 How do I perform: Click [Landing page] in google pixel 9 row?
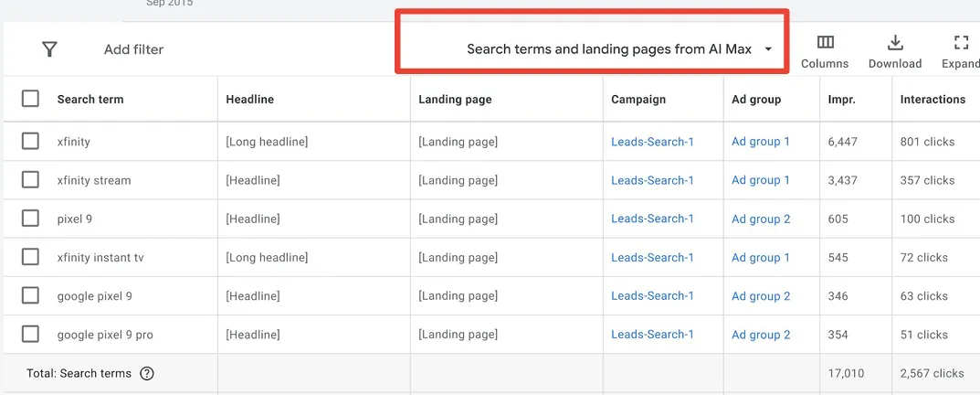pos(458,295)
